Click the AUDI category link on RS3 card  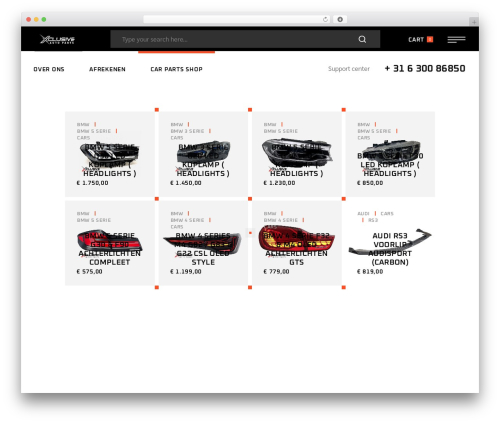[363, 213]
